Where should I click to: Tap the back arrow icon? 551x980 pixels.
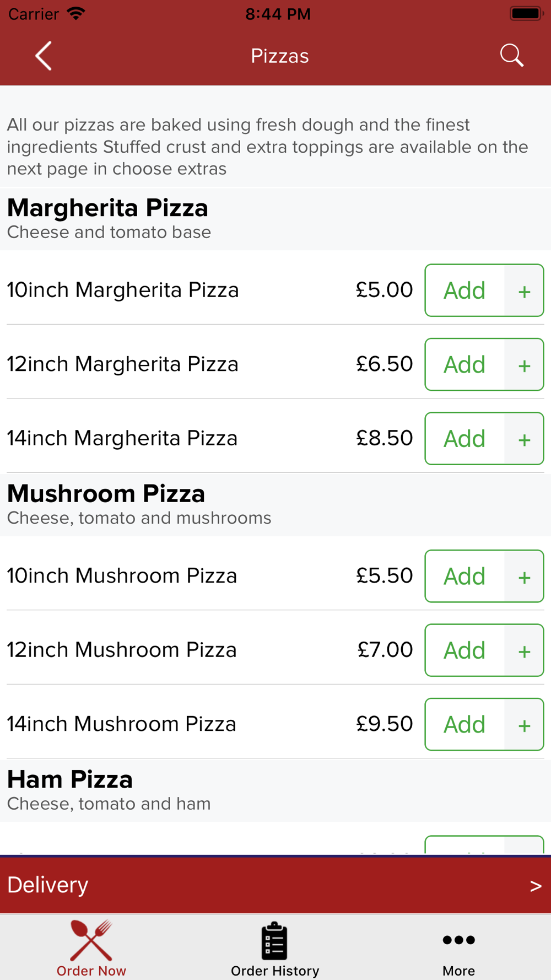tap(44, 56)
